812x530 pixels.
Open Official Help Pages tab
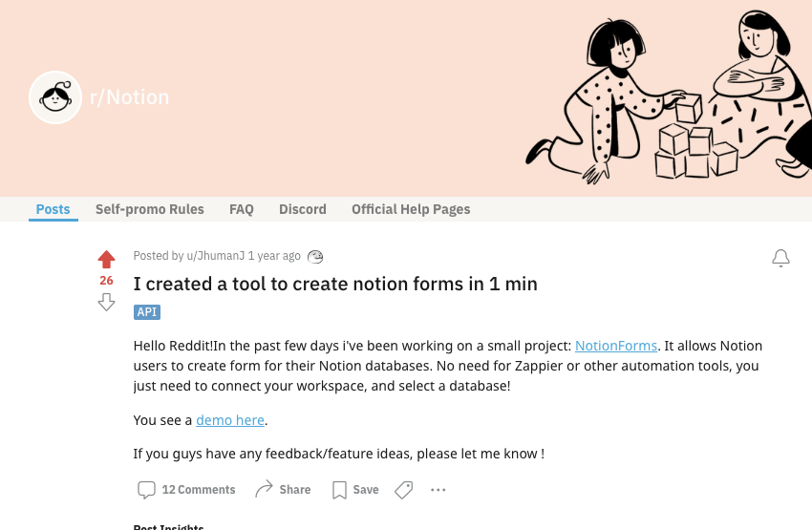pyautogui.click(x=411, y=209)
